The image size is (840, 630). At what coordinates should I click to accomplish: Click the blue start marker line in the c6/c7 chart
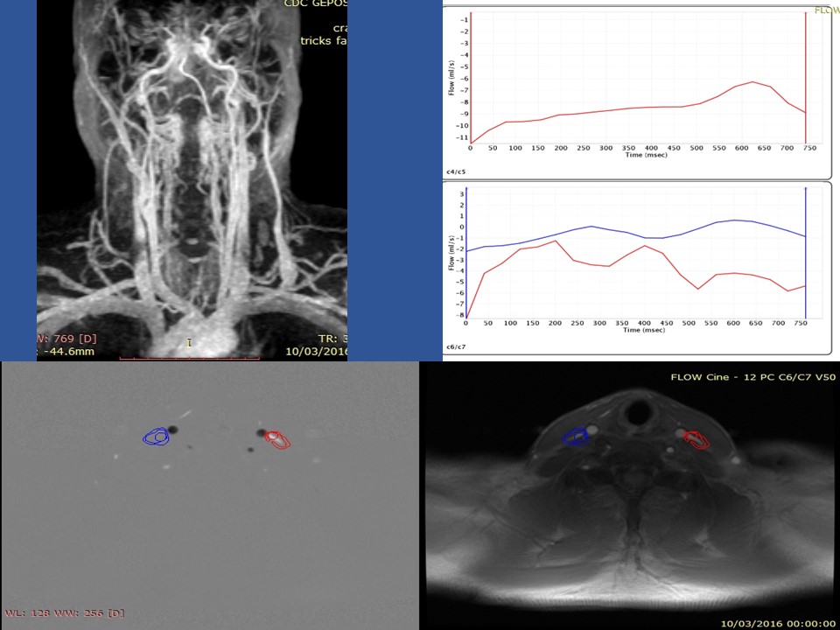pyautogui.click(x=466, y=253)
